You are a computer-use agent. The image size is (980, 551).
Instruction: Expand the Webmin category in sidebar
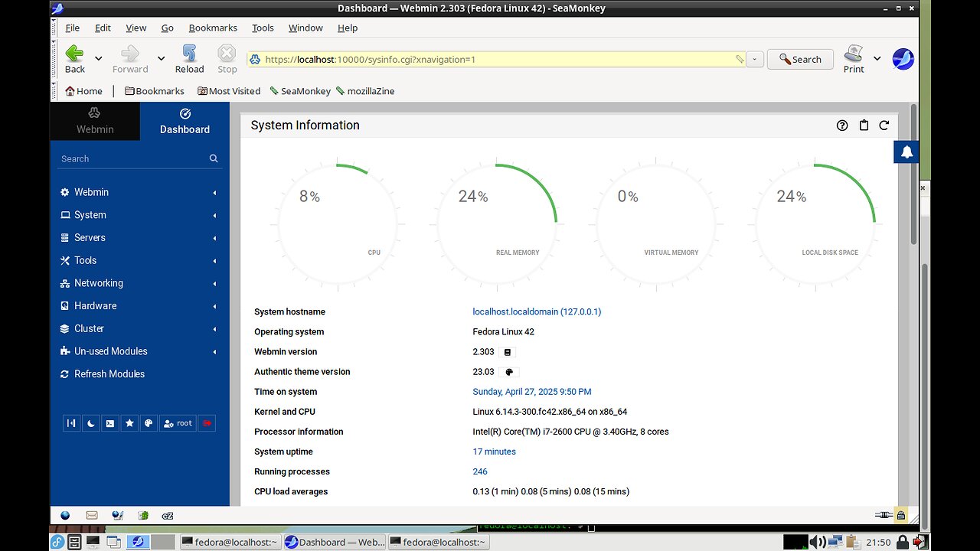[x=139, y=192]
